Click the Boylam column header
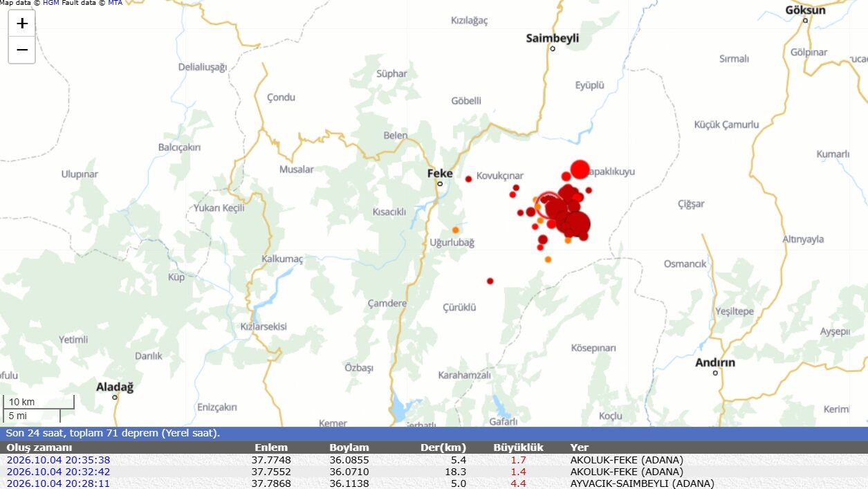This screenshot has width=868, height=489. pyautogui.click(x=349, y=448)
